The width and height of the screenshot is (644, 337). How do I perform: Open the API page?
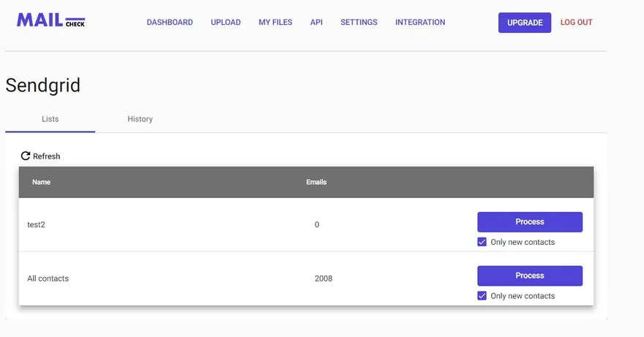316,22
